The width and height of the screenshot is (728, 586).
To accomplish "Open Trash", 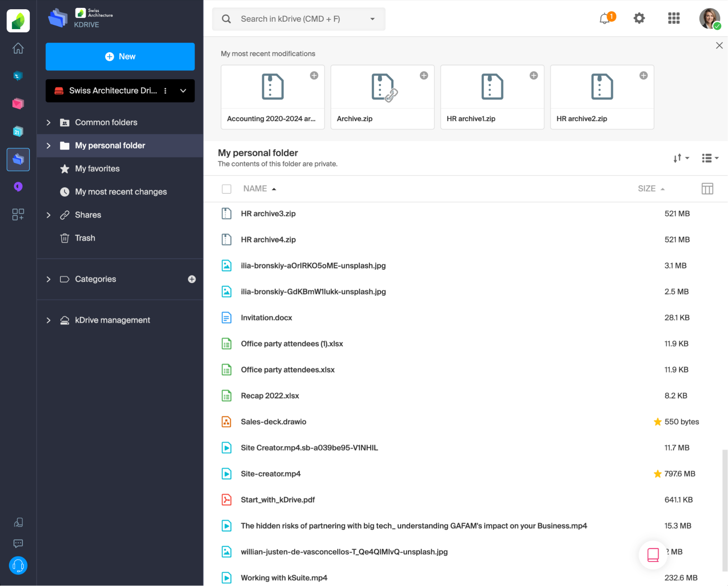I will 85,238.
